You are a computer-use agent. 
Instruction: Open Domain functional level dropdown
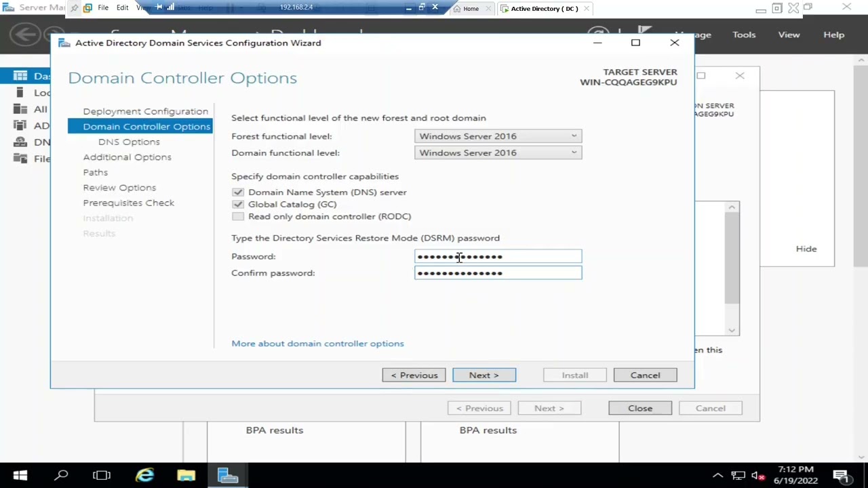pos(498,152)
